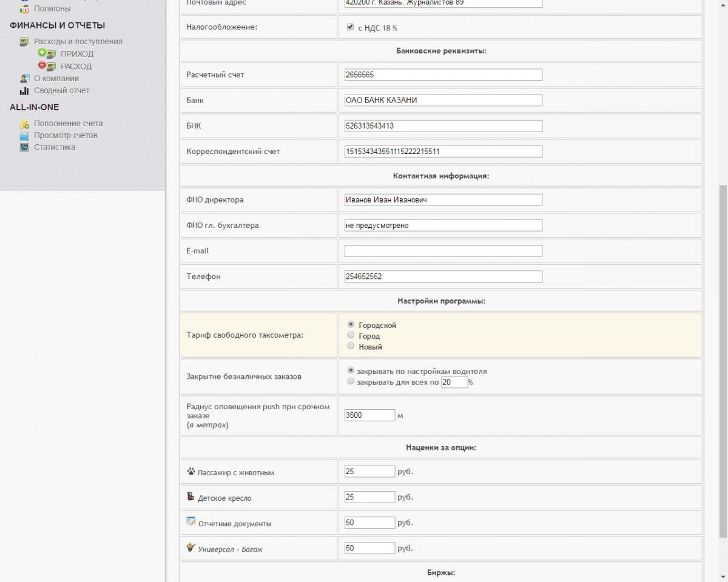Open the О компании icon
Image resolution: width=728 pixels, height=582 pixels.
(x=24, y=78)
